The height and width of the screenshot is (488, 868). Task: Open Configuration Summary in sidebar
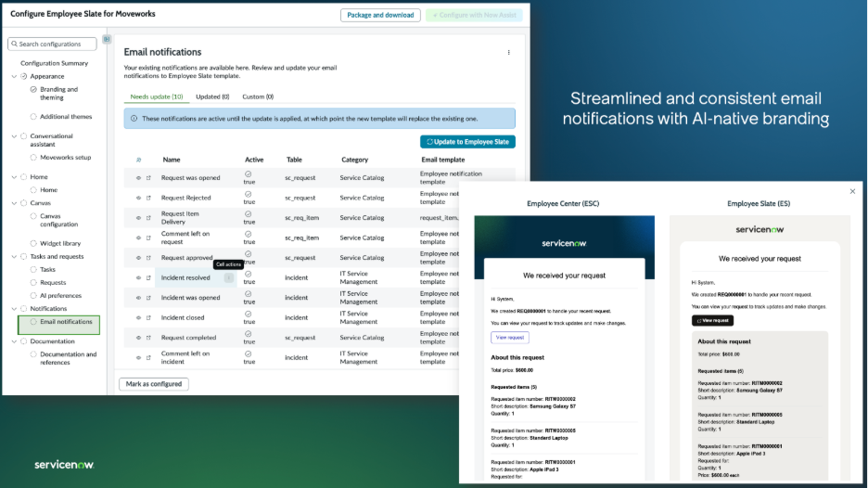(x=54, y=63)
